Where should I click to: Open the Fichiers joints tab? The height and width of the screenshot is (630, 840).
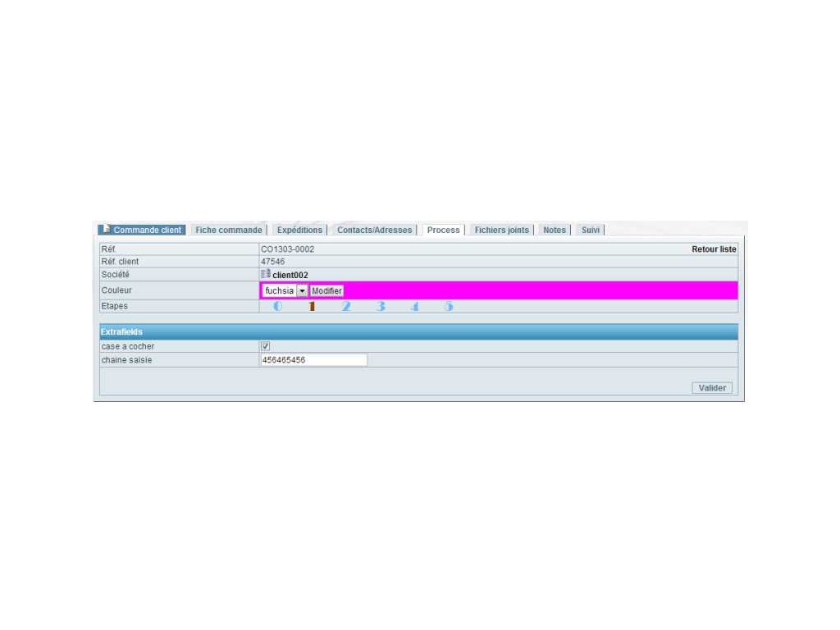click(x=501, y=230)
